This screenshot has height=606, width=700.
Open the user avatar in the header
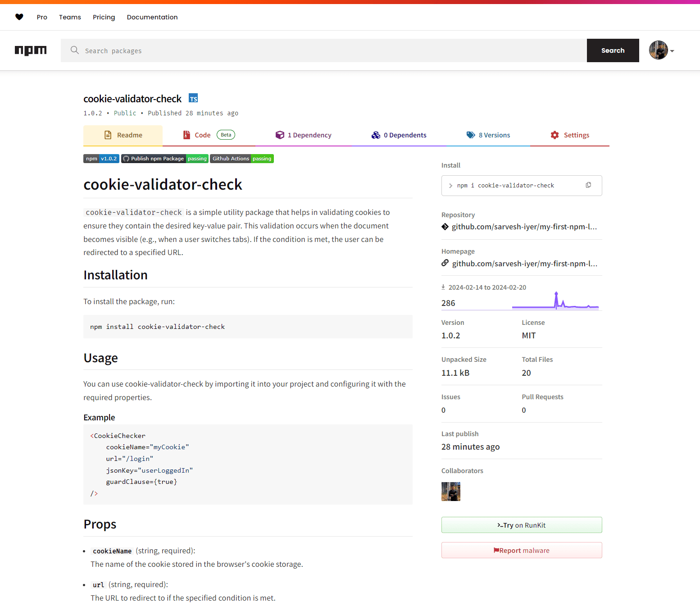click(659, 50)
